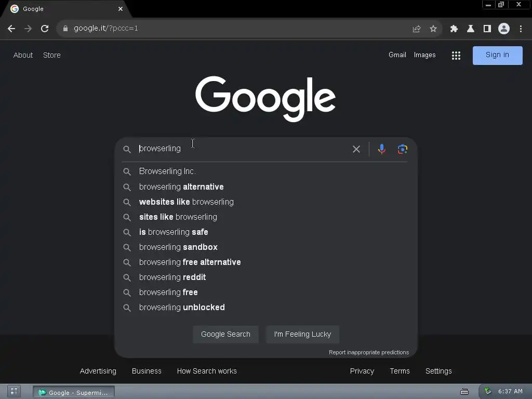532x399 pixels.
Task: Choose suggestion 'sites like browserling'
Action: 265,217
